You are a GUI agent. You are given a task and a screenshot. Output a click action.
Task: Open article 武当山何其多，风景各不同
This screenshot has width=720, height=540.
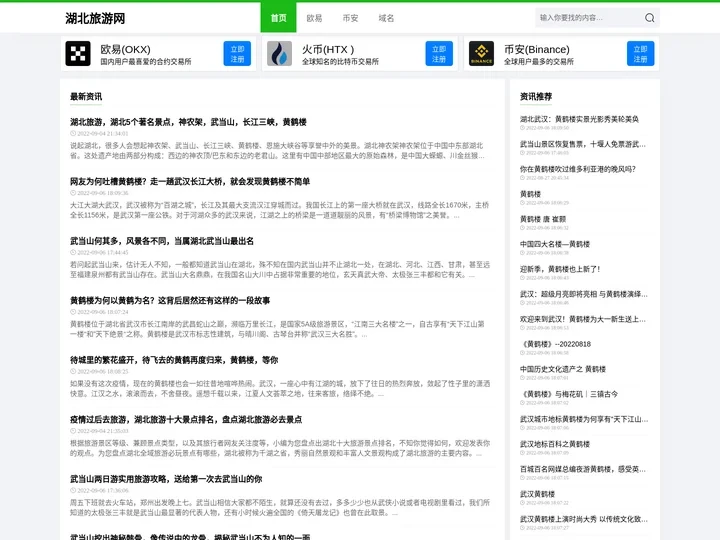tap(162, 241)
